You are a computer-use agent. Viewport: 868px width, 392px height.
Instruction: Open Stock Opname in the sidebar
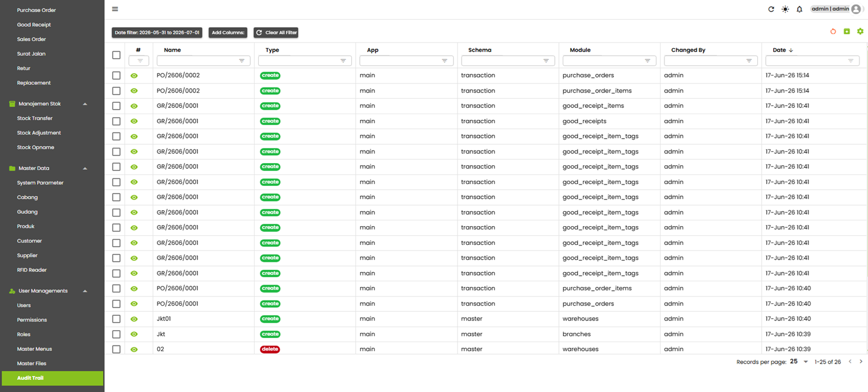36,147
